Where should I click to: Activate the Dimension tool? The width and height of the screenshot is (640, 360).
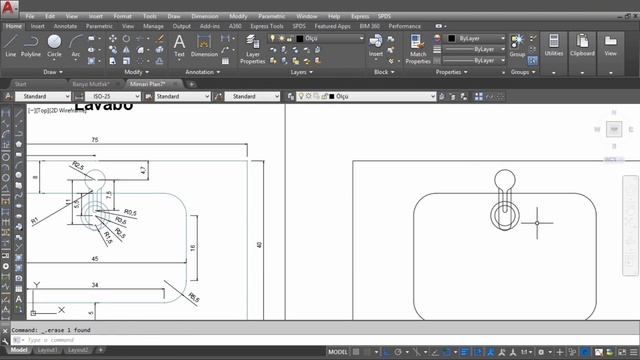coord(204,46)
